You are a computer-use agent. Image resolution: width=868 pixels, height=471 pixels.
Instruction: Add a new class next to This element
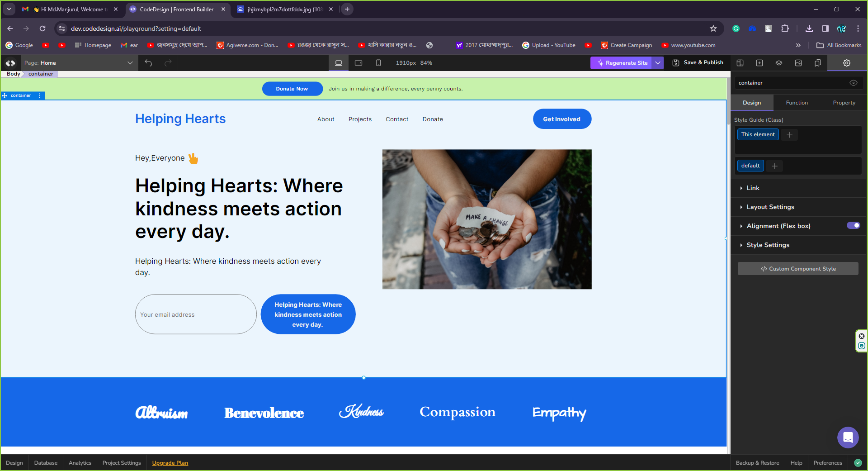[x=790, y=135]
